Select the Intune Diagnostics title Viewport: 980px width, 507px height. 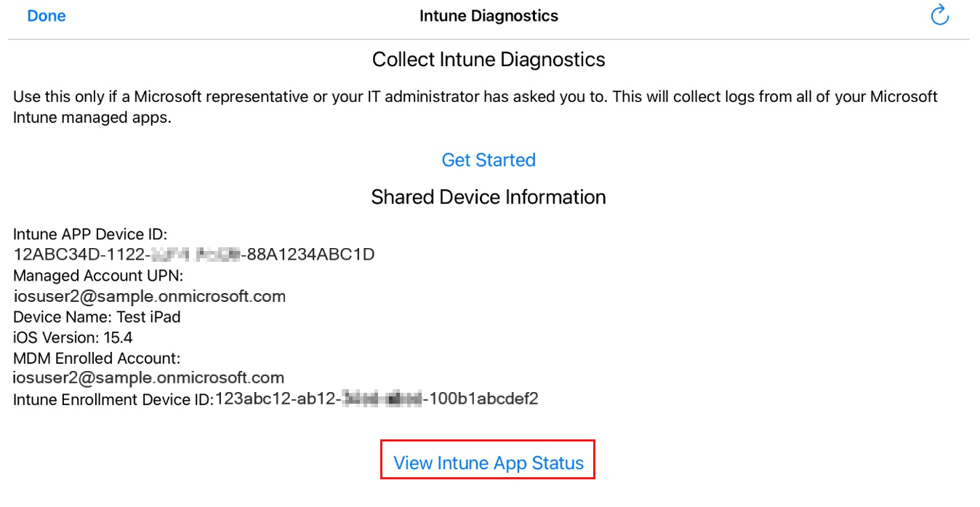(x=489, y=15)
